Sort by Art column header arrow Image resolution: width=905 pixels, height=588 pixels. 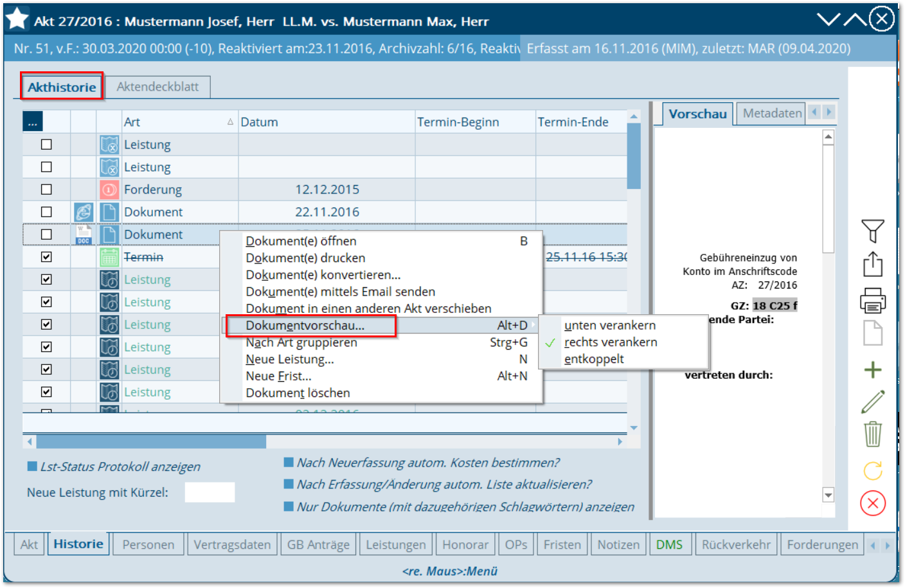(230, 121)
